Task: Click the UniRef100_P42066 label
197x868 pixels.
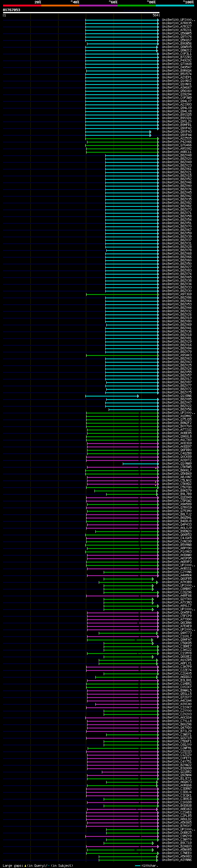Action: 176,142
